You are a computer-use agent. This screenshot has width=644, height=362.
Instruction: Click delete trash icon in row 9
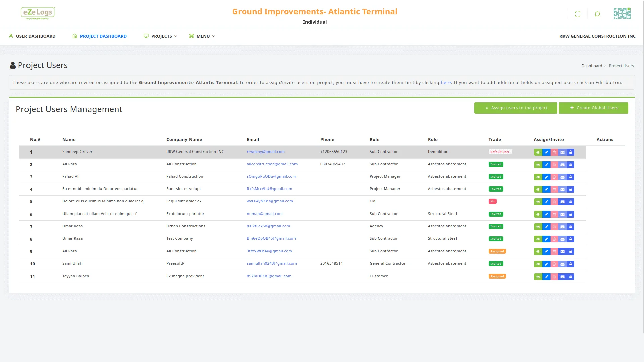point(554,251)
